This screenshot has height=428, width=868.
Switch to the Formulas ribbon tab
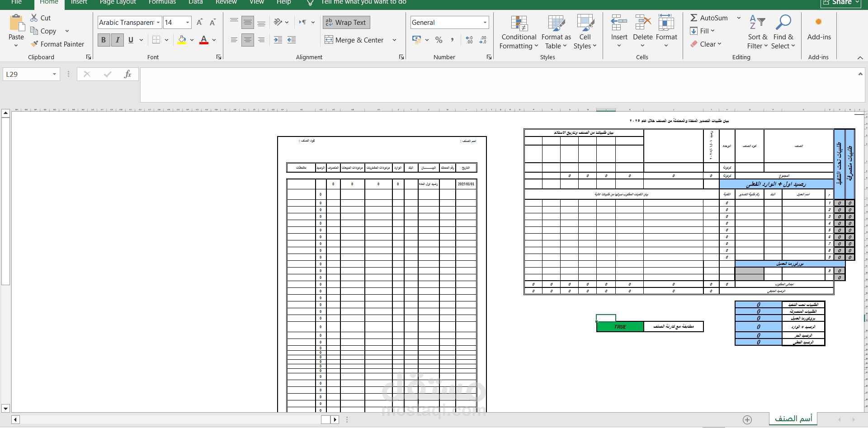pyautogui.click(x=161, y=2)
